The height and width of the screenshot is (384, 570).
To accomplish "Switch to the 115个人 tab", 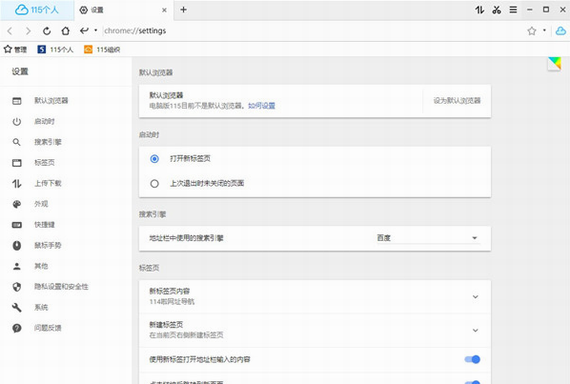I will click(x=37, y=10).
